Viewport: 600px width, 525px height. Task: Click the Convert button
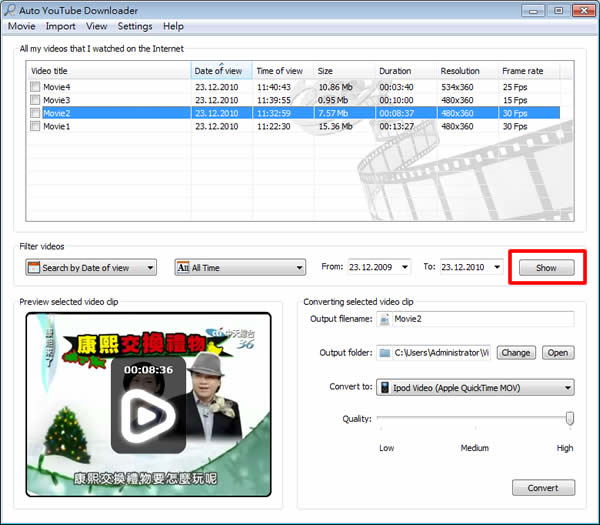click(543, 488)
